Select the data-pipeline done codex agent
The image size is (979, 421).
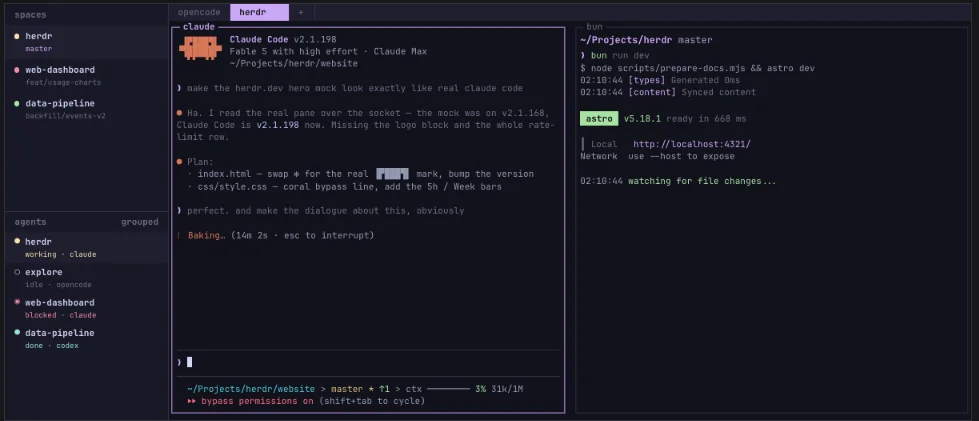[87, 339]
